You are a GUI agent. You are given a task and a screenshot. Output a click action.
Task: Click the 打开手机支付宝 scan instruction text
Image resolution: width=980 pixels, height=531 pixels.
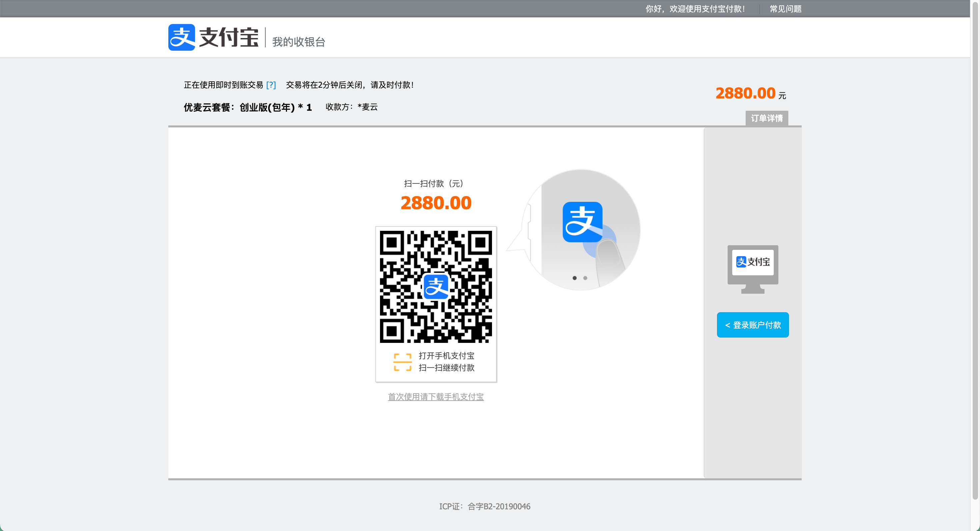point(446,356)
